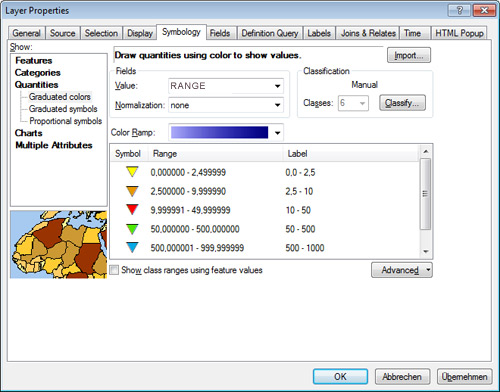Click the help question mark in title bar
The height and width of the screenshot is (392, 500).
[459, 10]
